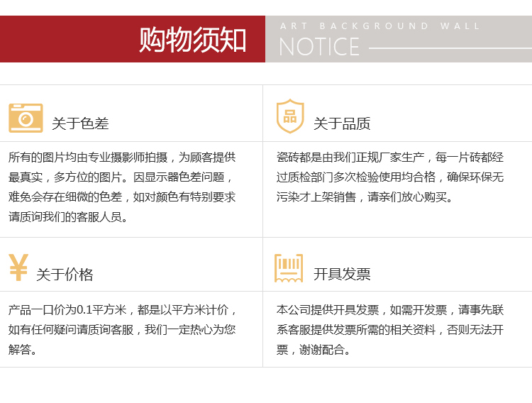Image resolution: width=532 pixels, height=403 pixels.
Task: Click the yellow yen currency icon
Action: [x=18, y=267]
